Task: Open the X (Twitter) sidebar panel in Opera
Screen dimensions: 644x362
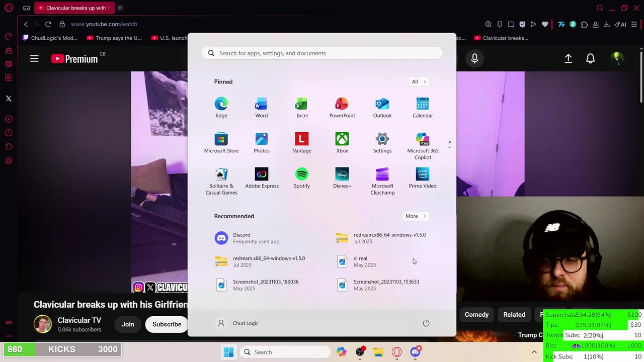Action: click(x=9, y=99)
